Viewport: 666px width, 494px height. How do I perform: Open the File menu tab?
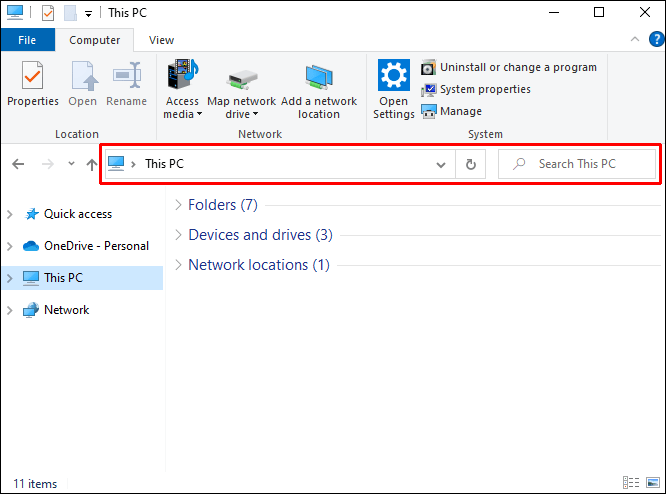tap(28, 40)
